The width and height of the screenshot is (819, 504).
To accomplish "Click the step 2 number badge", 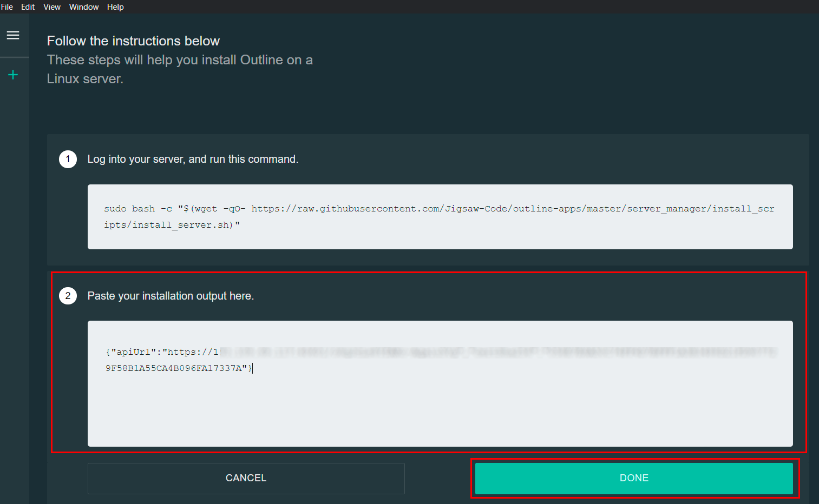I will click(68, 296).
